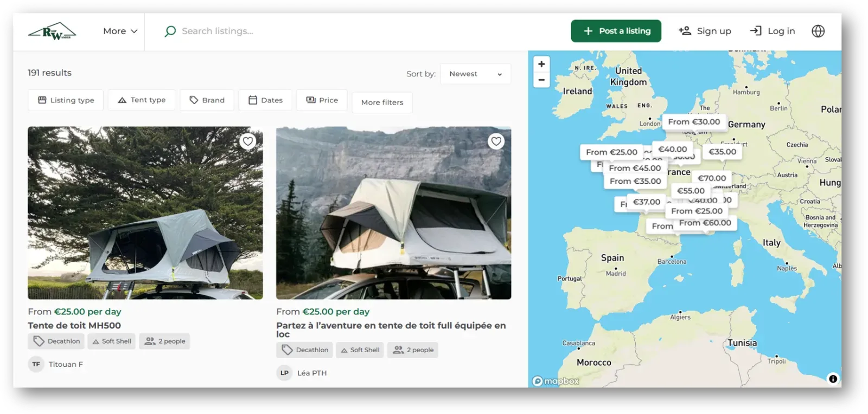Open the Sign up page
The width and height of the screenshot is (868, 414).
(x=705, y=31)
